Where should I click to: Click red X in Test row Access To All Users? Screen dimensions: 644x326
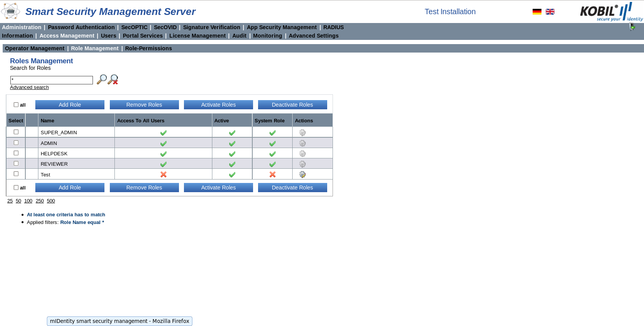pyautogui.click(x=164, y=175)
